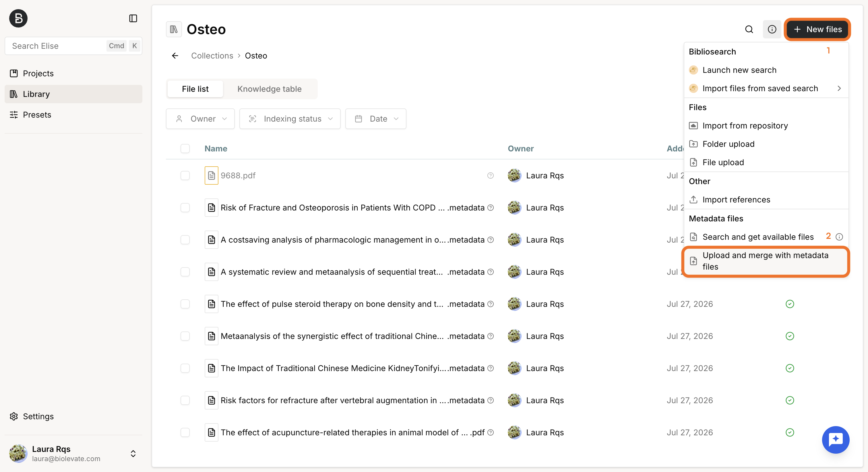Choose Folder upload option
868x472 pixels.
click(766, 144)
